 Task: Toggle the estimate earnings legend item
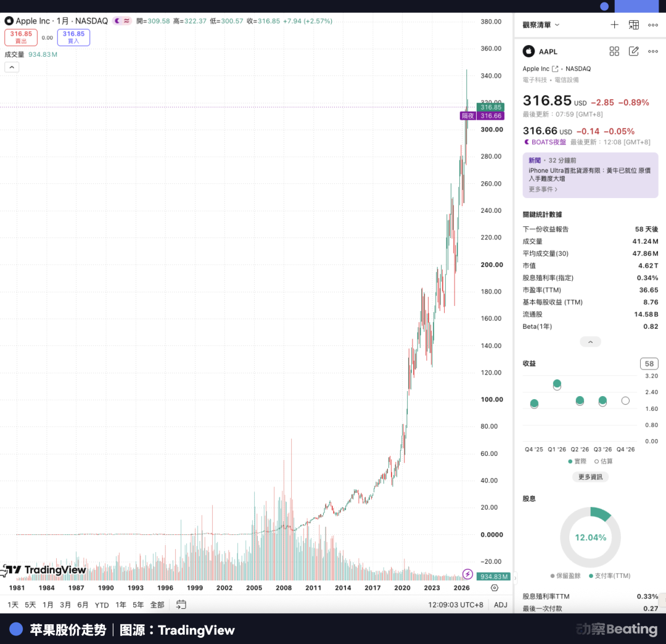click(604, 461)
